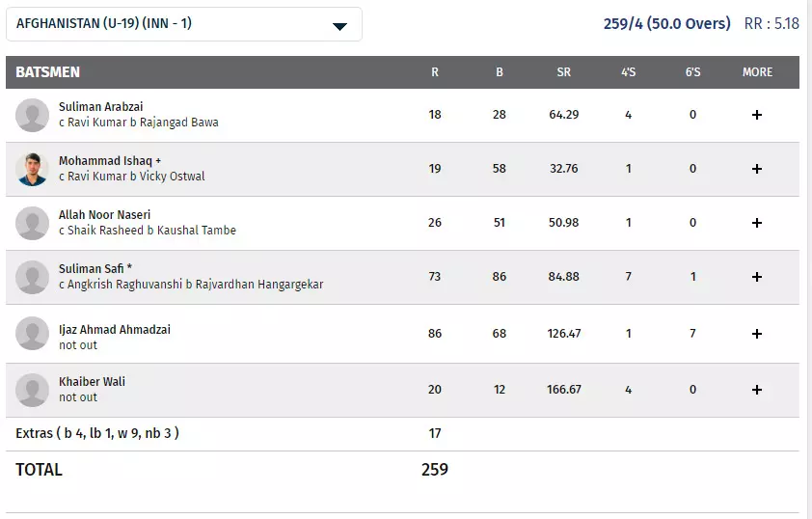Image resolution: width=812 pixels, height=519 pixels.
Task: Expand more details for Mohammad Ishaq
Action: 757,169
